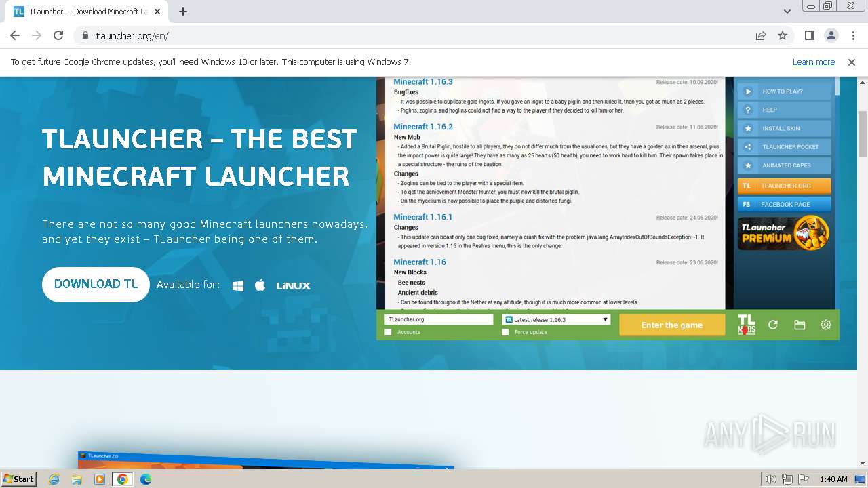Image resolution: width=868 pixels, height=488 pixels.
Task: Open new tab with plus button
Action: click(x=183, y=12)
